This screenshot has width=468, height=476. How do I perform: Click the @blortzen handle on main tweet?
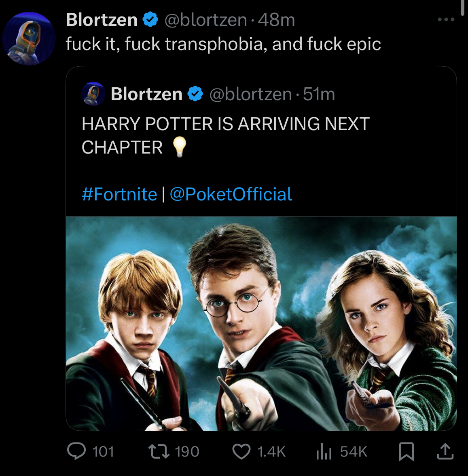(206, 20)
